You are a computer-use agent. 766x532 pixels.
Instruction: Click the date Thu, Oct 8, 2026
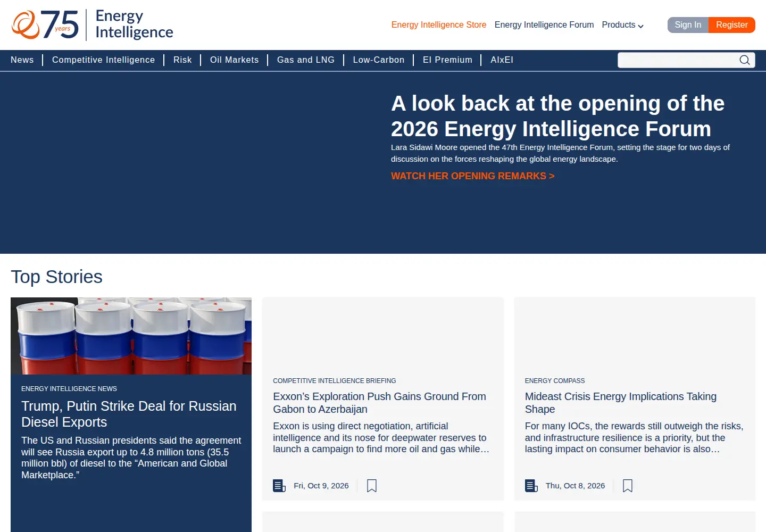(575, 486)
